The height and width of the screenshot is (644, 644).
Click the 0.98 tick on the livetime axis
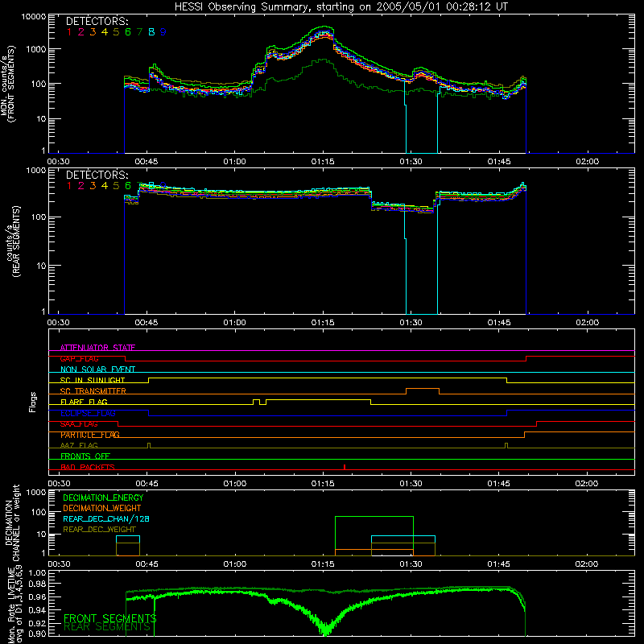tap(37, 584)
